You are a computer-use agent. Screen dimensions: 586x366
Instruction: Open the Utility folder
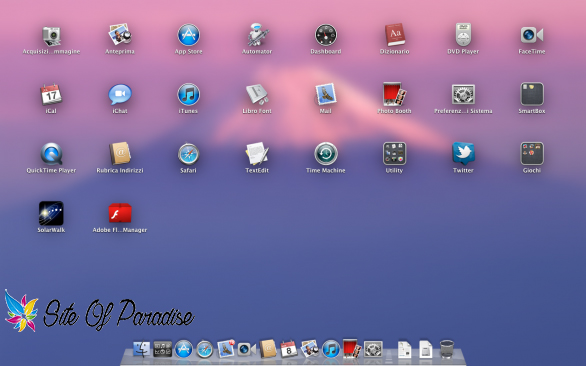tap(394, 153)
